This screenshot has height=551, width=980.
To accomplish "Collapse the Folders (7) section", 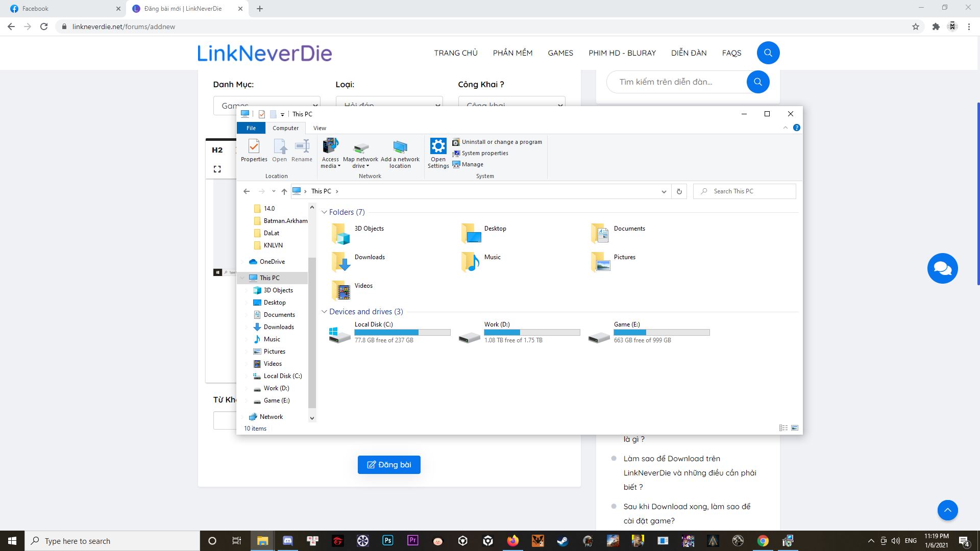I will 324,212.
